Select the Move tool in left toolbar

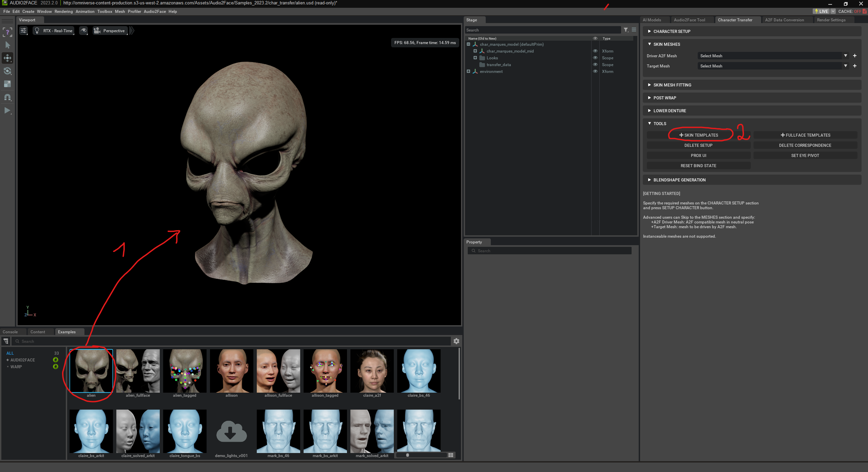click(x=7, y=58)
